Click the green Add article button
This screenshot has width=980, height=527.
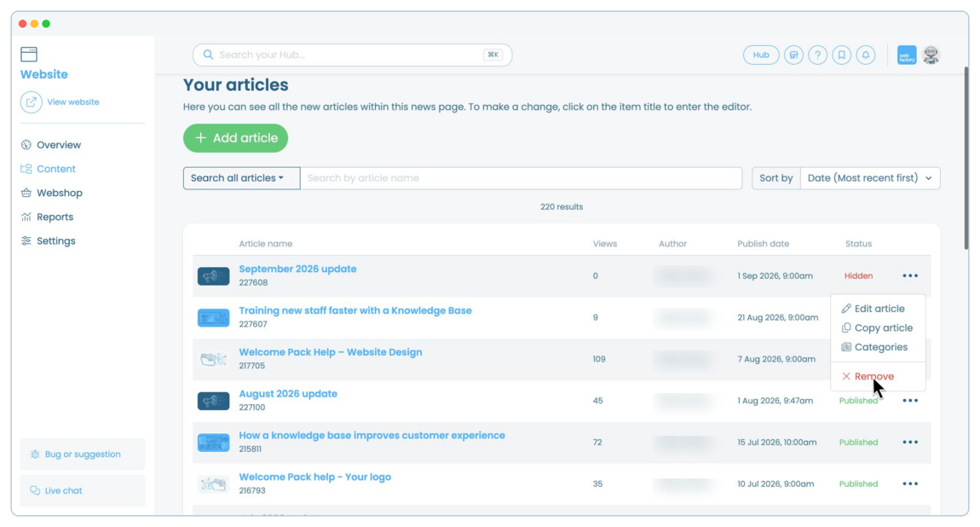tap(235, 138)
